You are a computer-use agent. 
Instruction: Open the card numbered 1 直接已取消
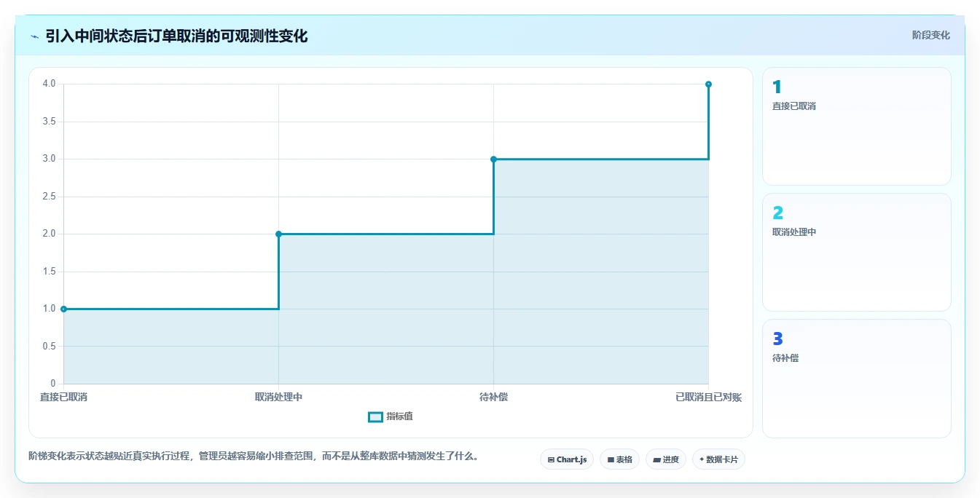pos(856,126)
